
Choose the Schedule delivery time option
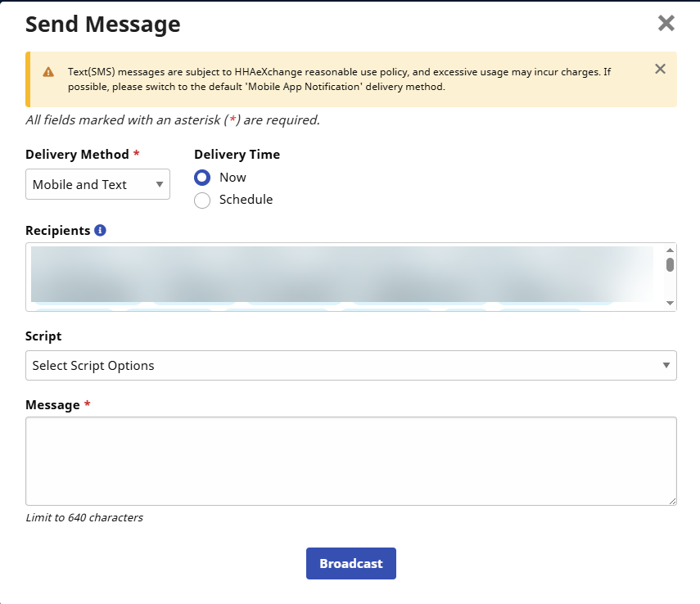click(x=202, y=200)
